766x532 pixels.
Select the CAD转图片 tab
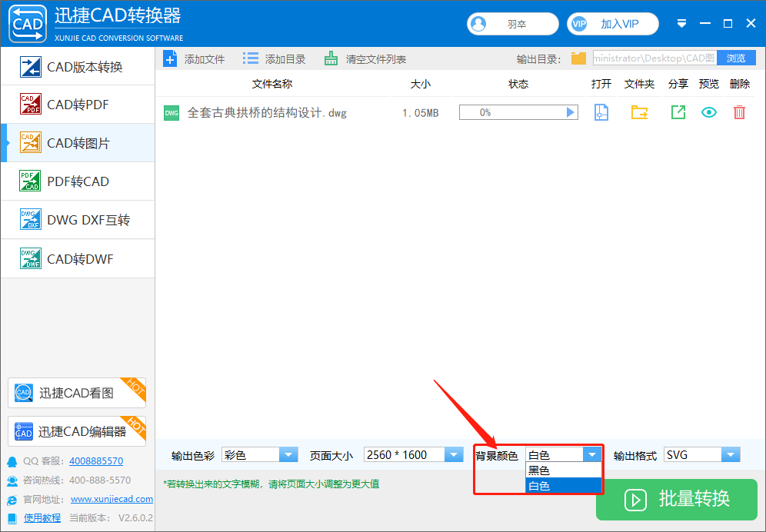pos(78,143)
